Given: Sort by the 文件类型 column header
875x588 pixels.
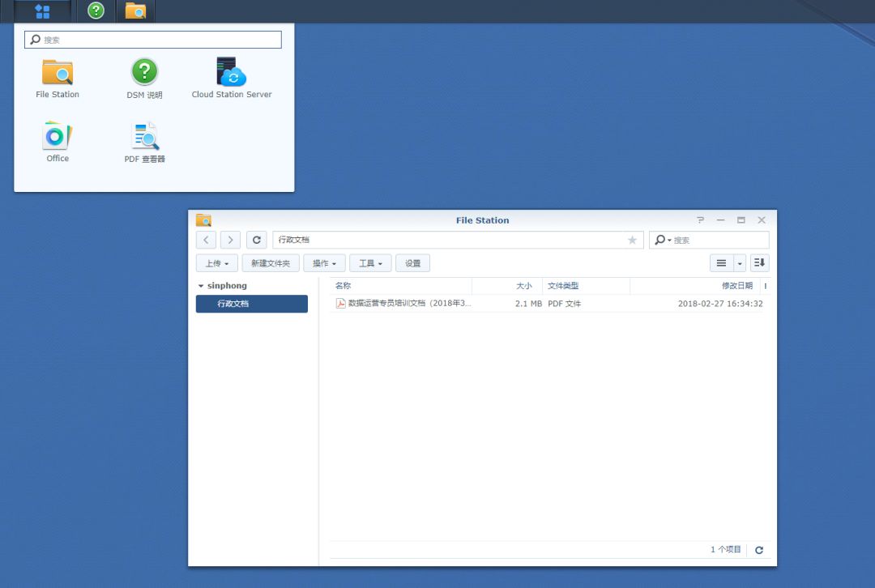Looking at the screenshot, I should click(x=586, y=286).
